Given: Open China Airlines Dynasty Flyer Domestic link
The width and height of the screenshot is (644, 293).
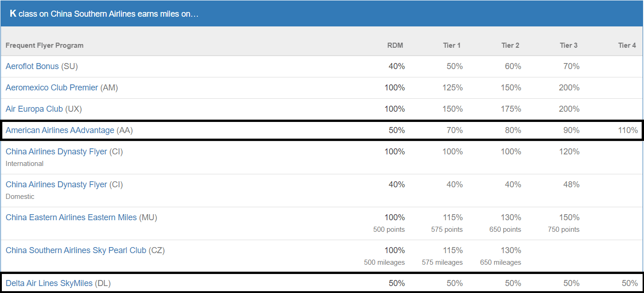Looking at the screenshot, I should (57, 185).
